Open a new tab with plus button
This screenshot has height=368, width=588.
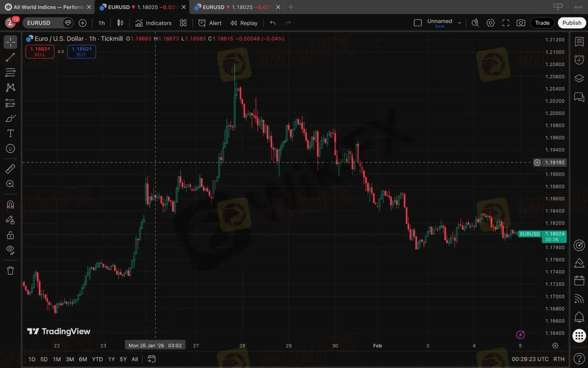(x=291, y=7)
